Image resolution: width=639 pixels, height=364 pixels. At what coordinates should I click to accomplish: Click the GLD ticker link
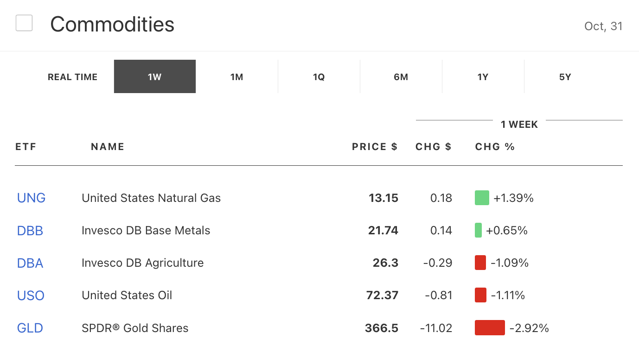30,328
